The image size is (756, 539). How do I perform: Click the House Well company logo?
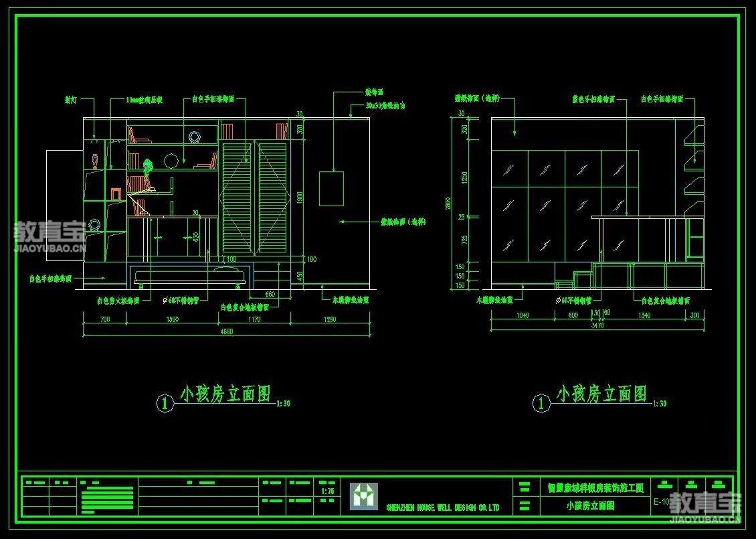[364, 496]
